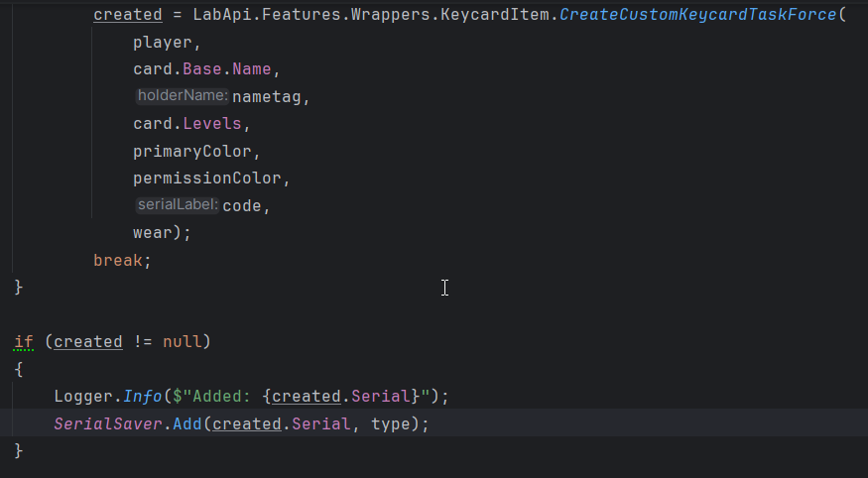Click the 'KeycardItem' class name

click(494, 15)
